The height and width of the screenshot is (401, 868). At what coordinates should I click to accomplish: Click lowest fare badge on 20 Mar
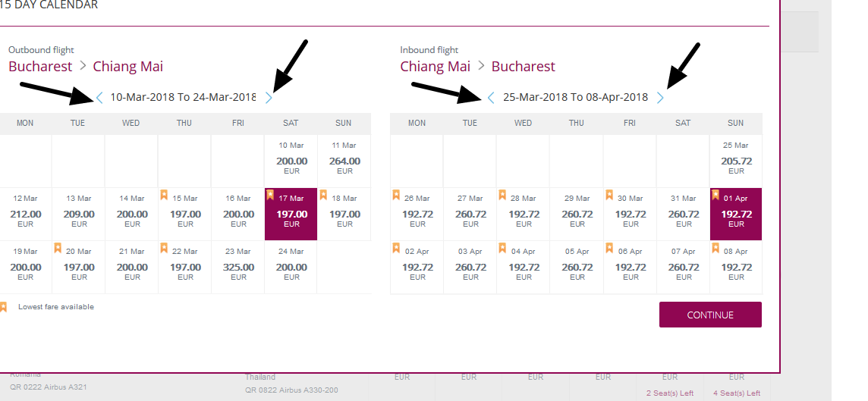[58, 248]
